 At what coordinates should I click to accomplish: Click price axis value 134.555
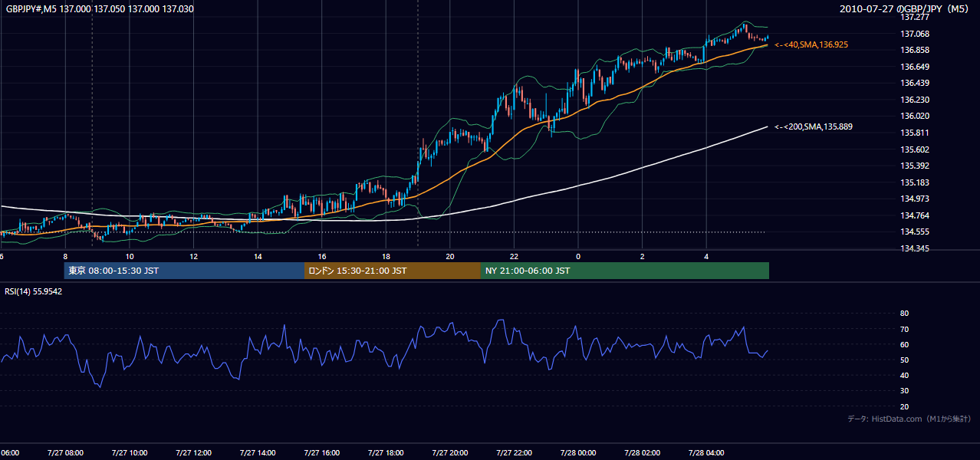(915, 232)
